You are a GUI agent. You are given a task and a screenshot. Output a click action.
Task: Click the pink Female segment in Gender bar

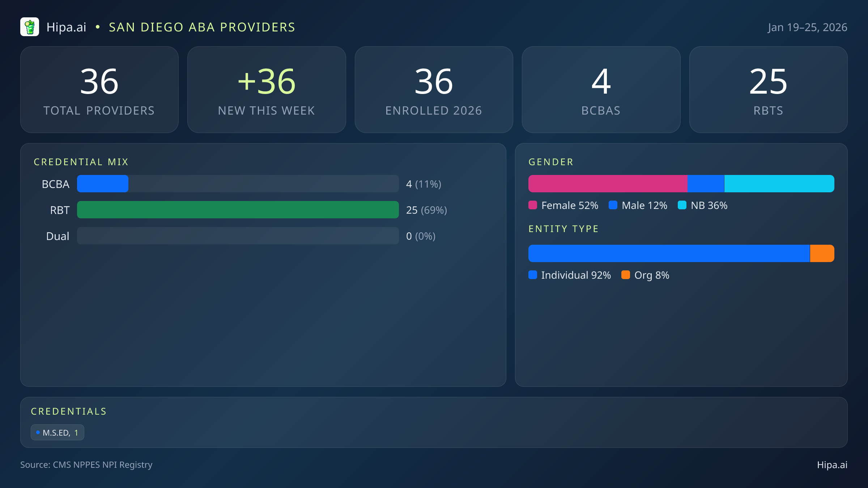[608, 184]
